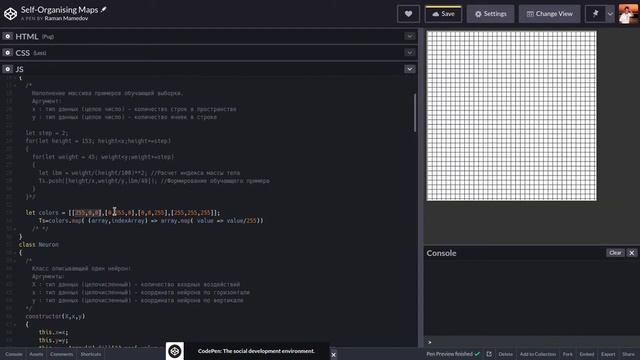Click the console command input line
The height and width of the screenshot is (360, 640).
click(x=531, y=342)
